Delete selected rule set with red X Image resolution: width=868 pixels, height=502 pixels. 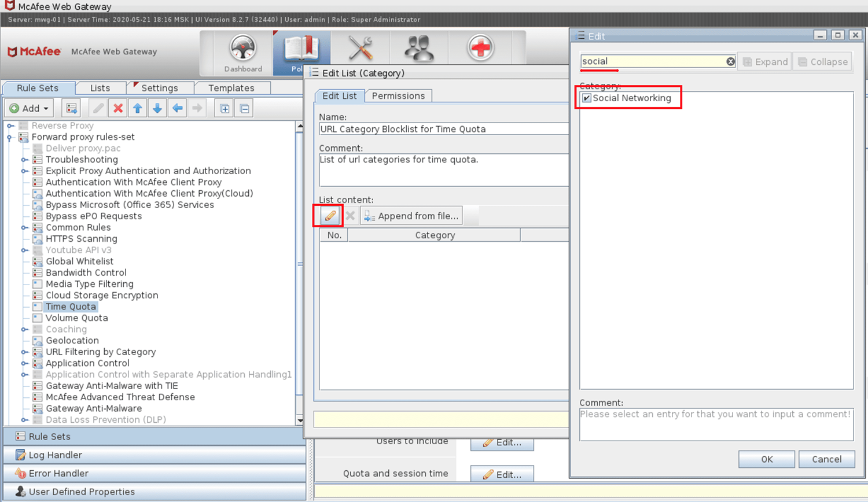pyautogui.click(x=118, y=108)
